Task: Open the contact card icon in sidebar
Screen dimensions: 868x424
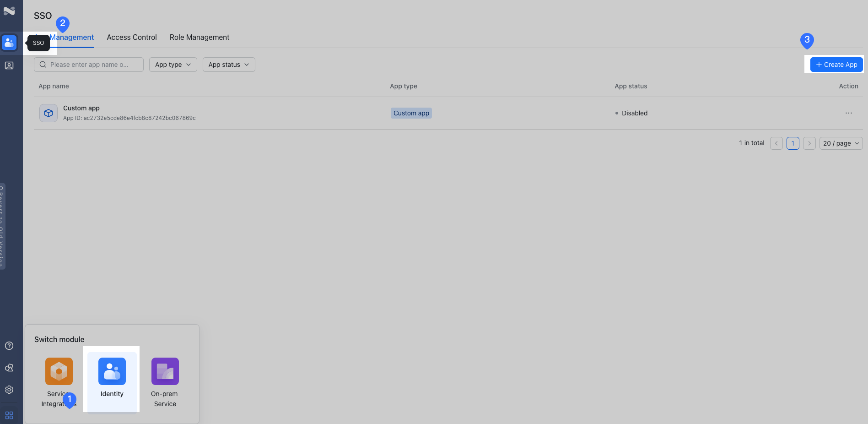Action: click(x=9, y=65)
